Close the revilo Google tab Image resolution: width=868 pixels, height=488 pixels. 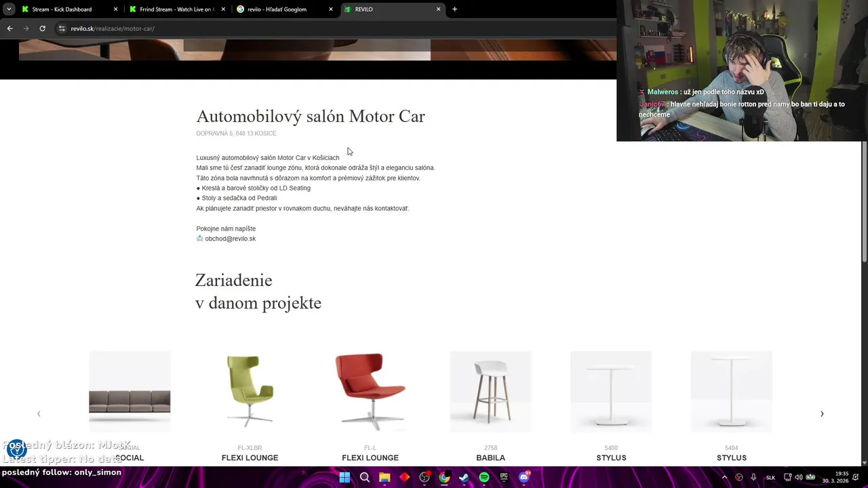click(331, 9)
